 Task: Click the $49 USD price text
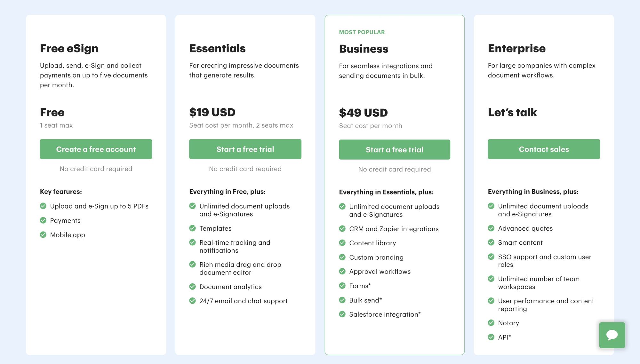tap(363, 112)
